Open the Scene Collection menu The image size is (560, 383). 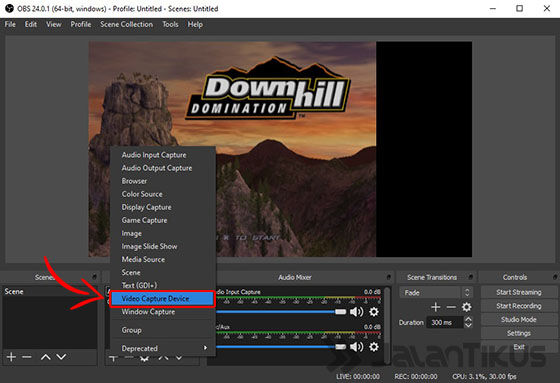(126, 24)
